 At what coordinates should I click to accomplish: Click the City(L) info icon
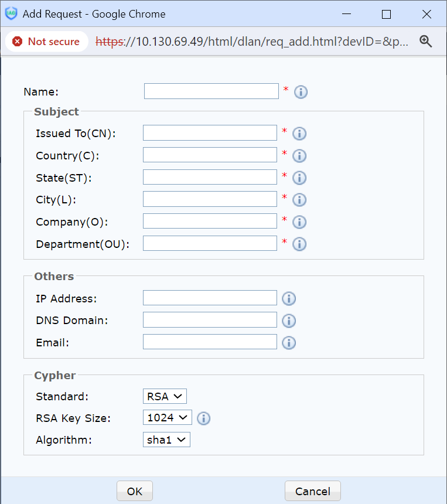click(299, 200)
